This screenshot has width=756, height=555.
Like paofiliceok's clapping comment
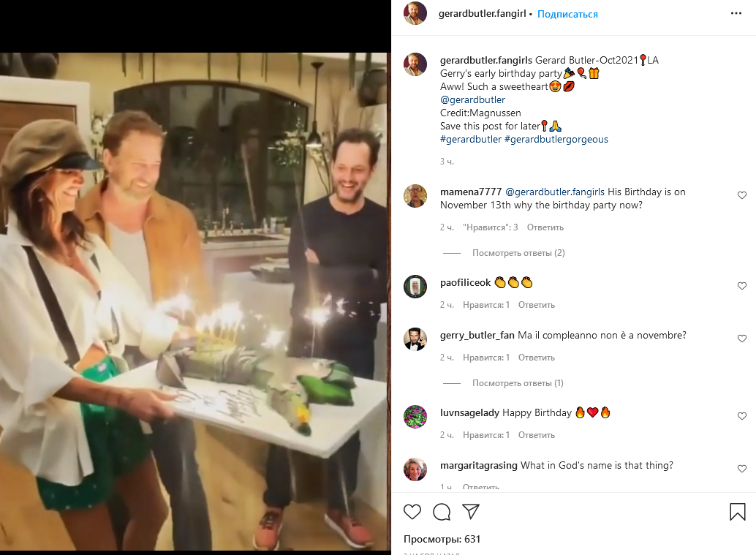[742, 286]
